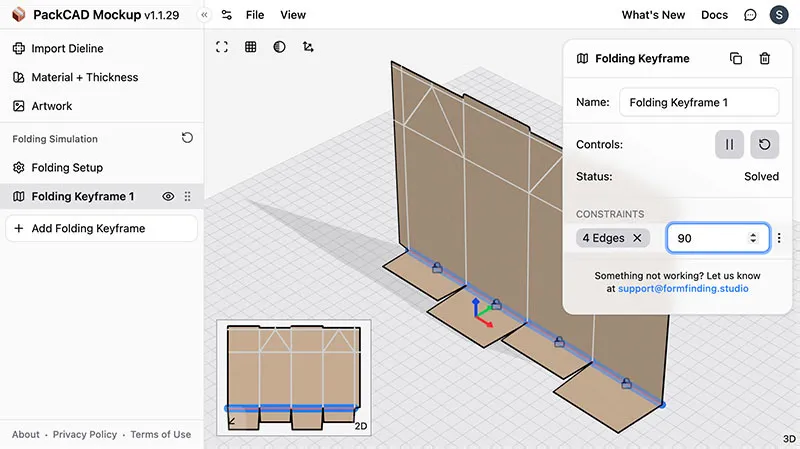800x449 pixels.
Task: Open the View menu
Action: [293, 15]
